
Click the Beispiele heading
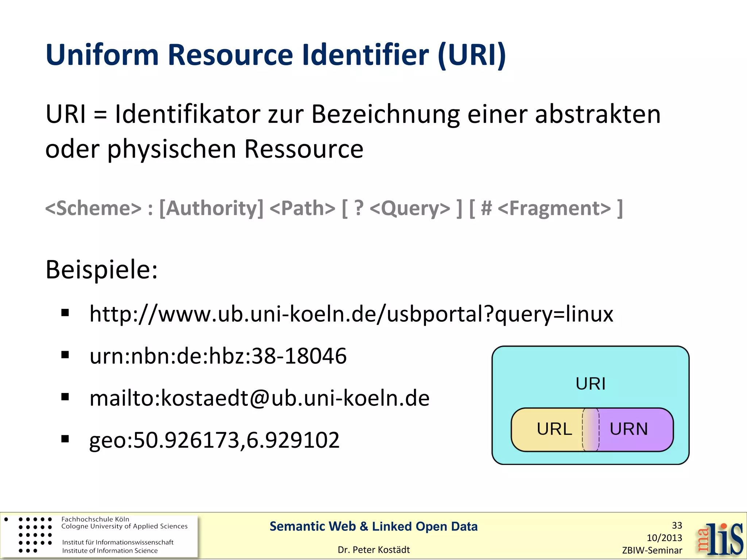click(x=101, y=270)
